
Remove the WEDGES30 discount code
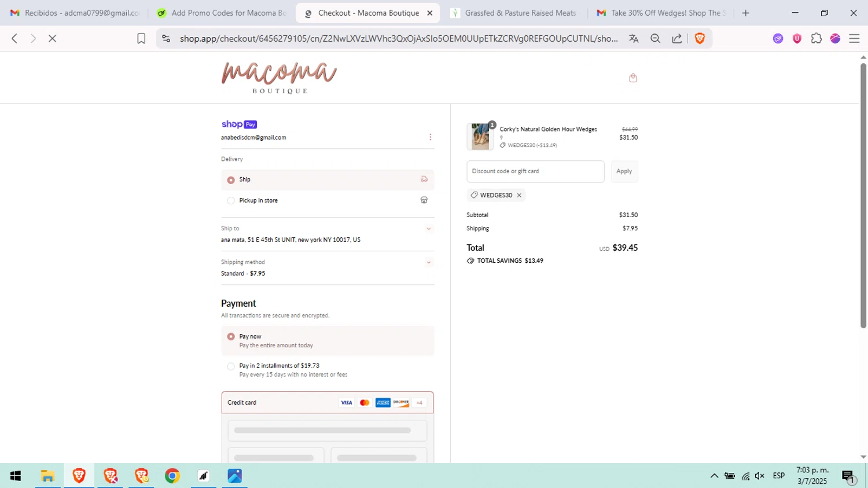519,195
